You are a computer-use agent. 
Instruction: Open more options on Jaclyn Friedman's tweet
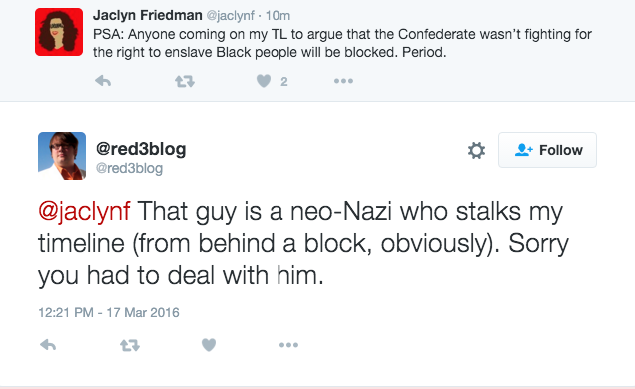(x=343, y=81)
